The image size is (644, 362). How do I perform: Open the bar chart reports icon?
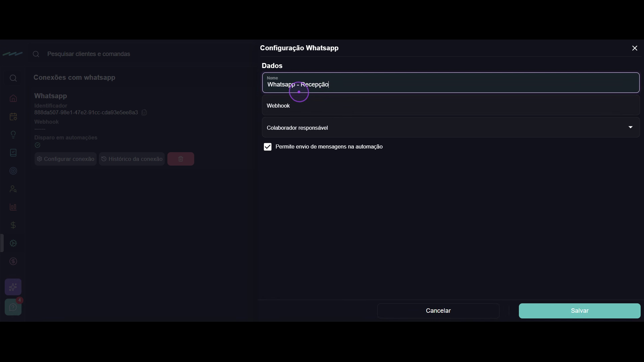pyautogui.click(x=13, y=207)
